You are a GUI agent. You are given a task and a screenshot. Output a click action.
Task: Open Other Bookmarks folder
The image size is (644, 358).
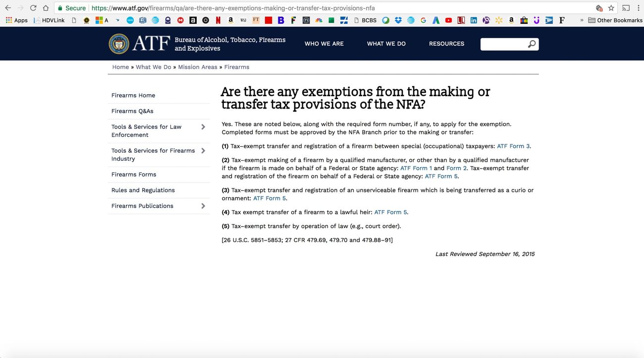[615, 20]
